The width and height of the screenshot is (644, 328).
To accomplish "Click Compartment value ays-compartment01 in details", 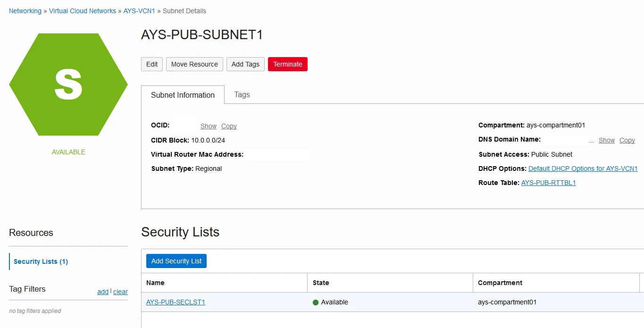I will [556, 125].
